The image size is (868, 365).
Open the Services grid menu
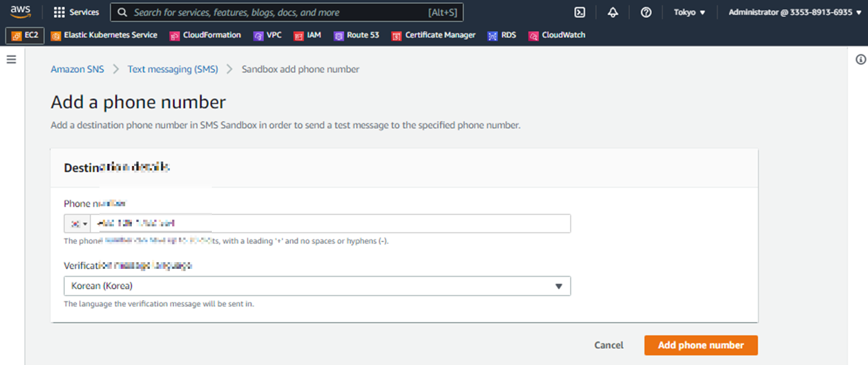point(76,12)
